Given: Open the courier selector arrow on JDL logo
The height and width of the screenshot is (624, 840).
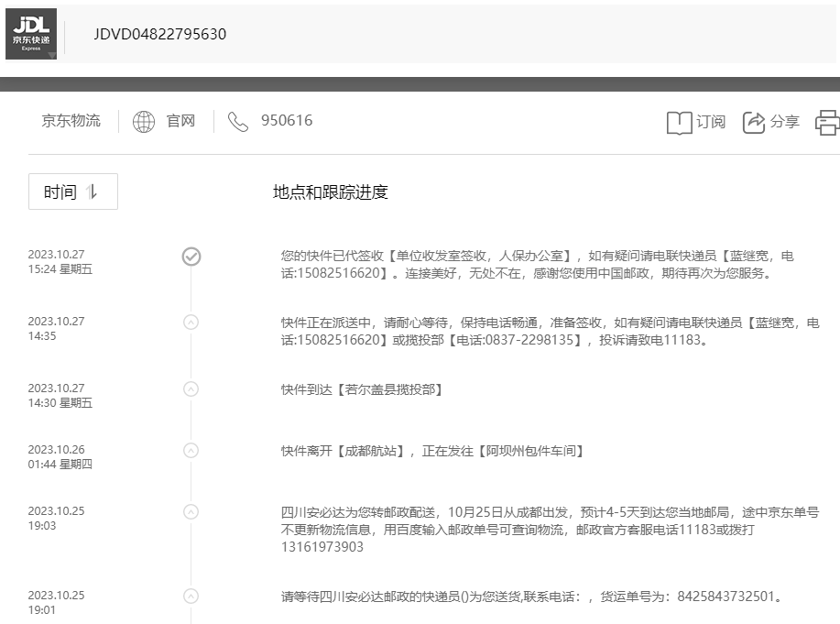Looking at the screenshot, I should click(x=51, y=55).
